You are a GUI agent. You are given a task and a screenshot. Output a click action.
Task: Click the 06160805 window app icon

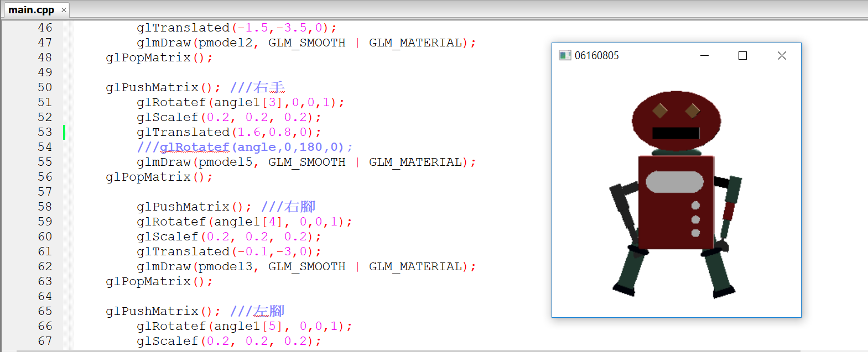(565, 55)
